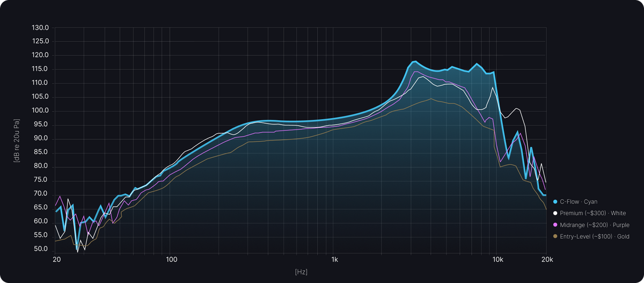Click the 95.0 y-axis value
The width and height of the screenshot is (644, 283).
click(42, 125)
